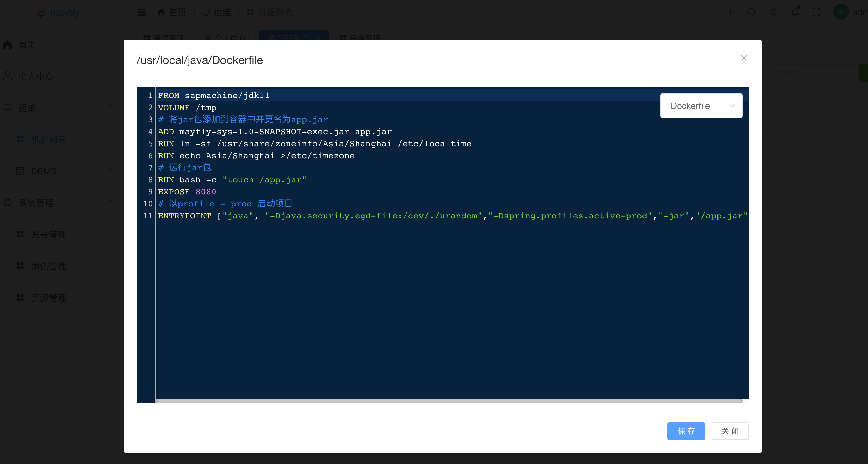Click RUN bash -c touch line
Viewport: 868px width, 464px height.
pos(232,180)
